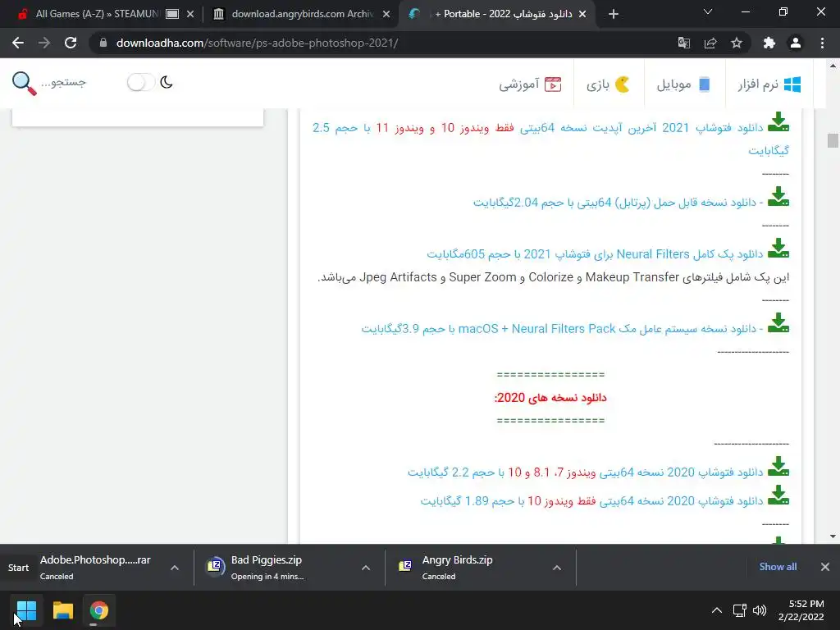This screenshot has height=630, width=840.
Task: Open the portable 64-bit 2.04GB download link
Action: pyautogui.click(x=618, y=203)
